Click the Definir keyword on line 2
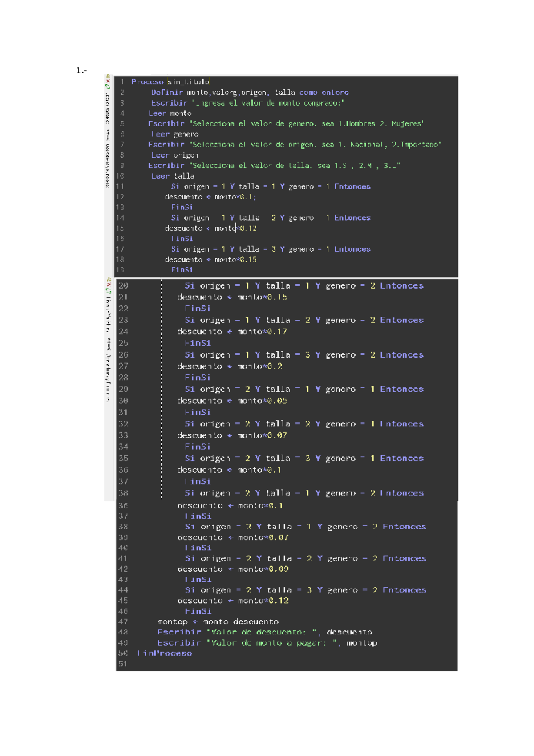The width and height of the screenshot is (534, 756). click(167, 93)
